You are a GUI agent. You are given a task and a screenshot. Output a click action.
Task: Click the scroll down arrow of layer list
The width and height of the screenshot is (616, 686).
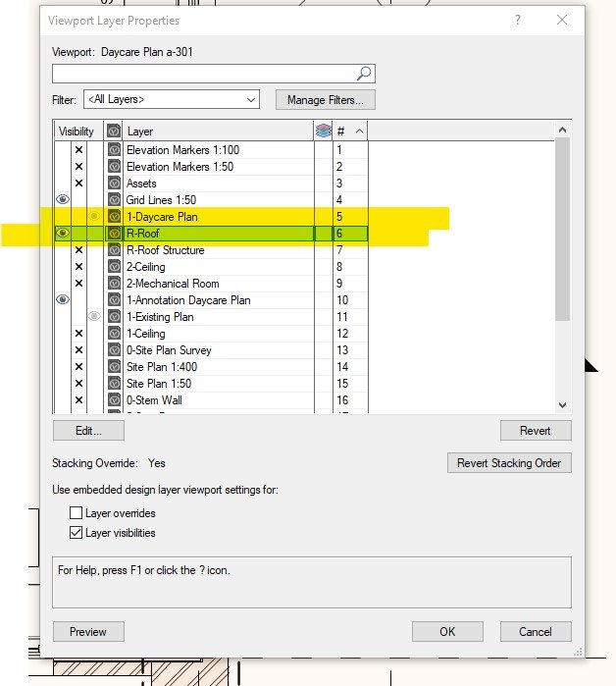(562, 404)
